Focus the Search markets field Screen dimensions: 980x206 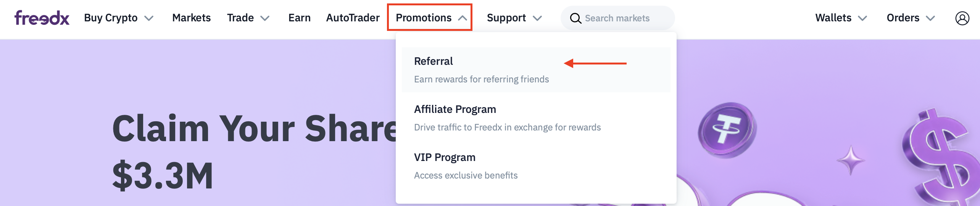coord(626,18)
